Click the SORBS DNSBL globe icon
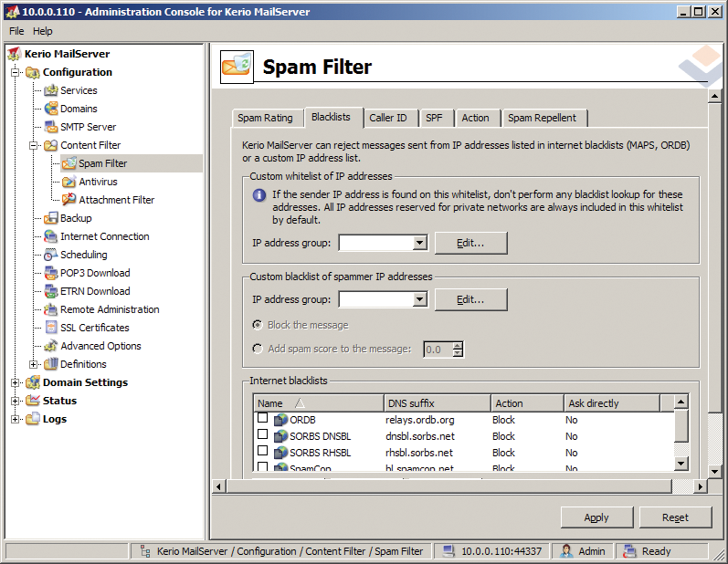 point(280,436)
